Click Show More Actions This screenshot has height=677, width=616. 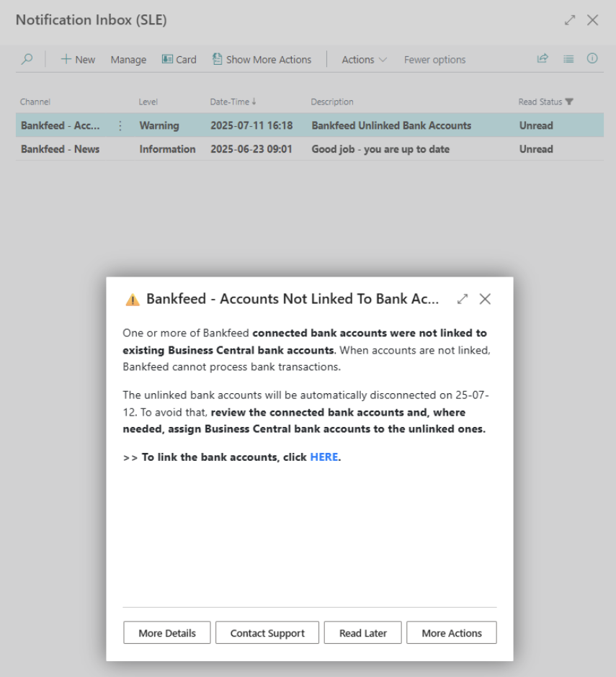coord(262,60)
